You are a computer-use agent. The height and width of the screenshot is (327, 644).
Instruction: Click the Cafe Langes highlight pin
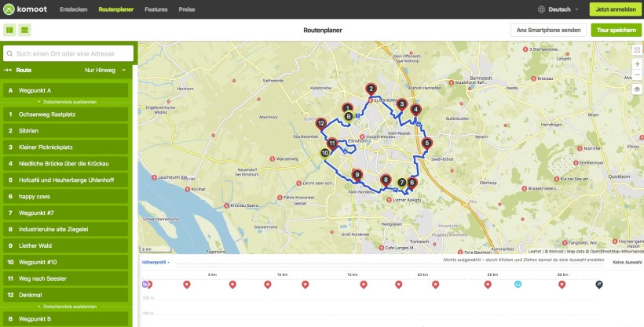pyautogui.click(x=382, y=248)
